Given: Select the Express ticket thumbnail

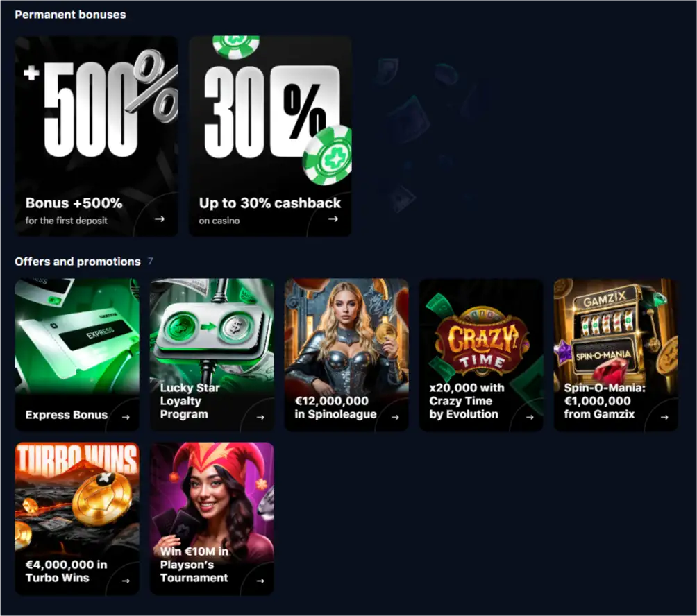Looking at the screenshot, I should 77,336.
